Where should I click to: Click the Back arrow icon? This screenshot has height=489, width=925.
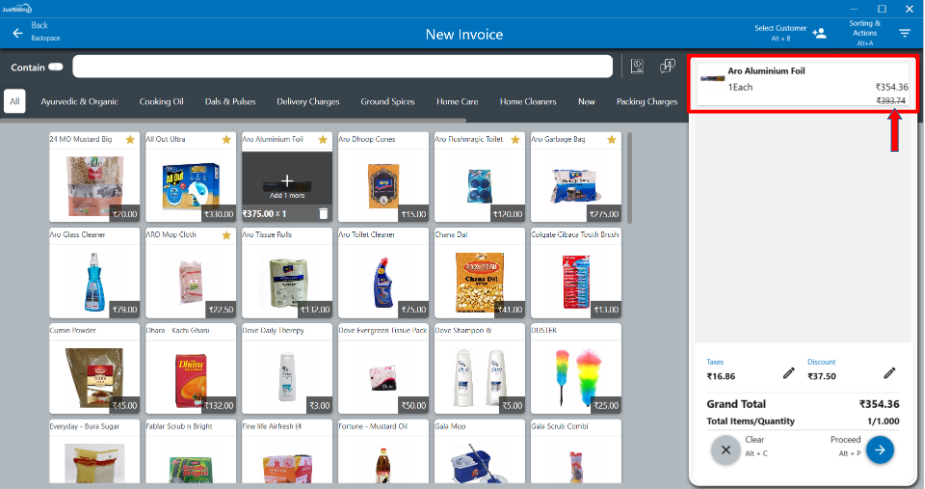[17, 33]
